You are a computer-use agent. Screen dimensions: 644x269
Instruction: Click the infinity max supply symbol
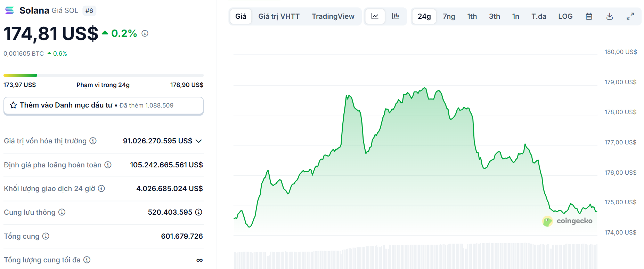click(x=199, y=260)
